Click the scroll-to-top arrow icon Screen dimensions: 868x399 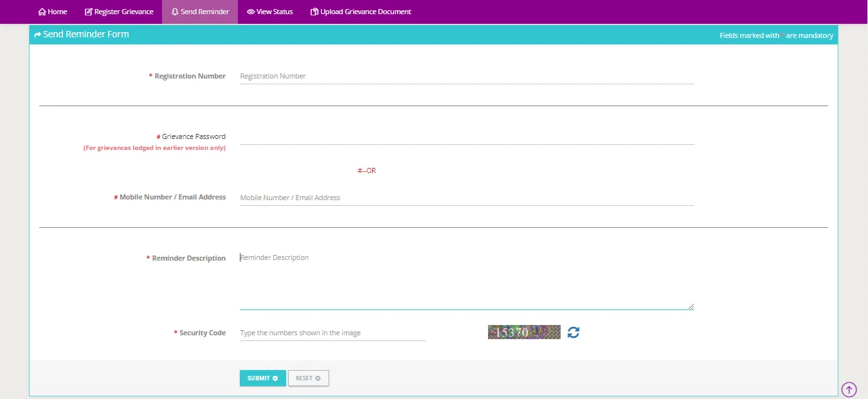click(849, 389)
